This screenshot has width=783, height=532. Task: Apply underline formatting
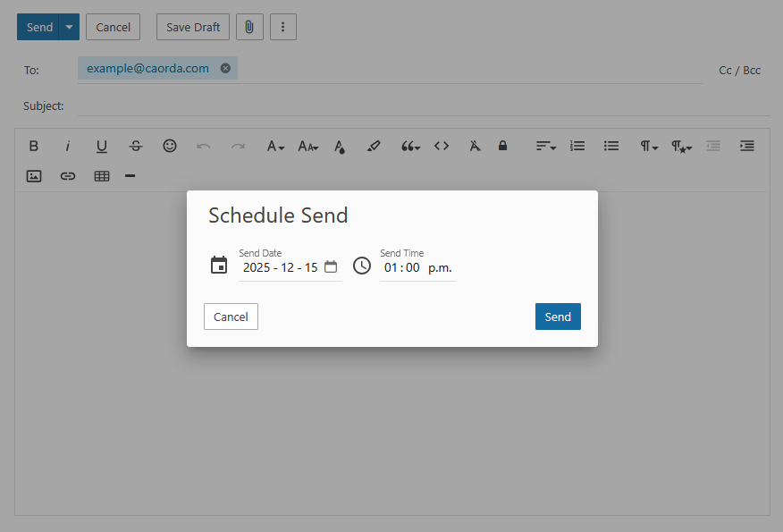[x=102, y=146]
